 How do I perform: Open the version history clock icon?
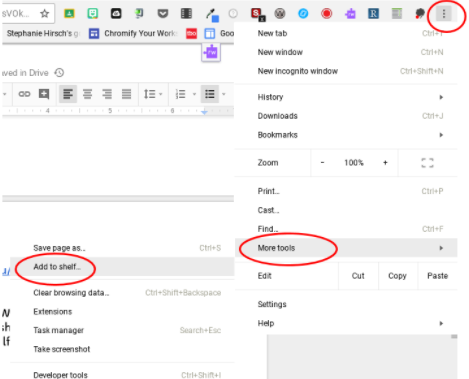coord(59,72)
